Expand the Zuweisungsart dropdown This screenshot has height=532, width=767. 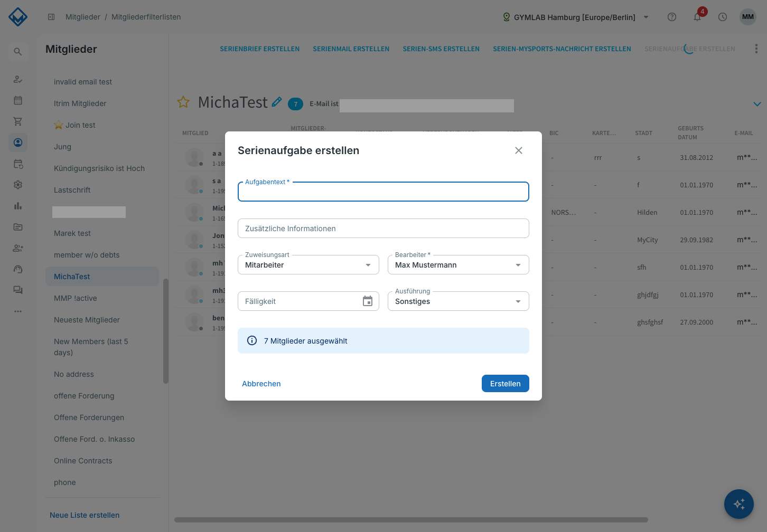click(308, 265)
